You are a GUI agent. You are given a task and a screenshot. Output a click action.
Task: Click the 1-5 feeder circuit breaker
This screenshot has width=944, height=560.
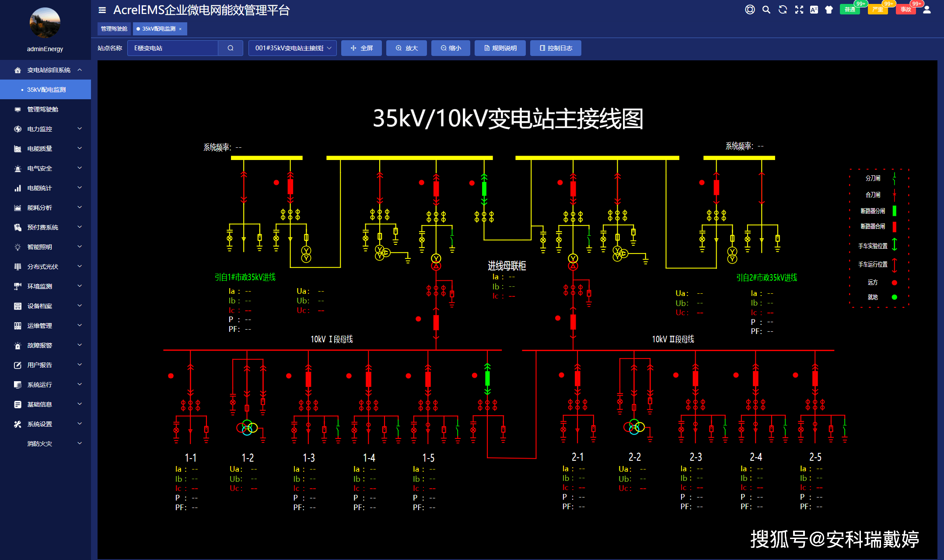pyautogui.click(x=428, y=379)
